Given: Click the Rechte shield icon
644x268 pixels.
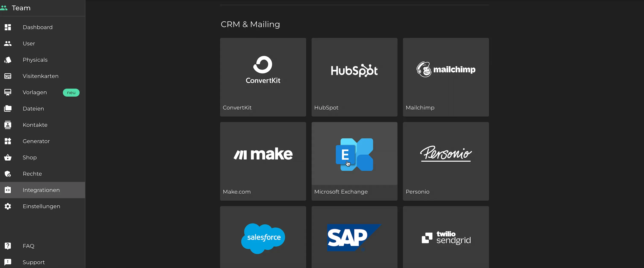Looking at the screenshot, I should point(8,174).
